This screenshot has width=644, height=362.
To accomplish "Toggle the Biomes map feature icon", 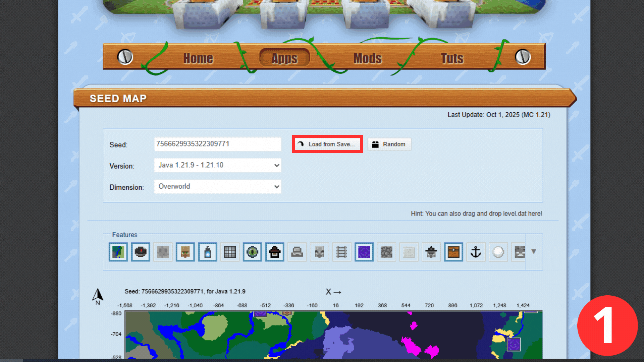I will pos(118,252).
